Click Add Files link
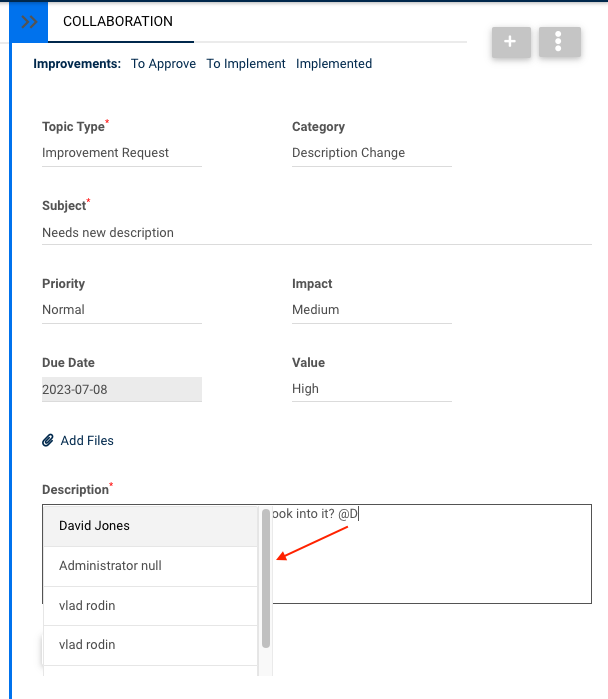Screen dimensions: 608x699 click(x=87, y=441)
